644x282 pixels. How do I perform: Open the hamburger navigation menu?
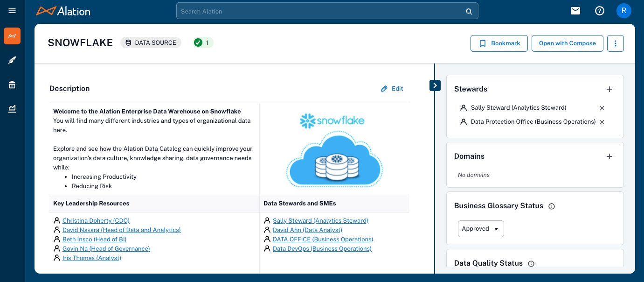point(12,11)
